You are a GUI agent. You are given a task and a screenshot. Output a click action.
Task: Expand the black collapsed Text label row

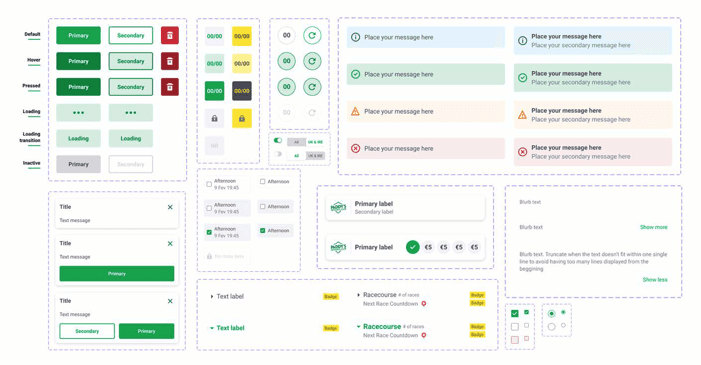(x=211, y=297)
